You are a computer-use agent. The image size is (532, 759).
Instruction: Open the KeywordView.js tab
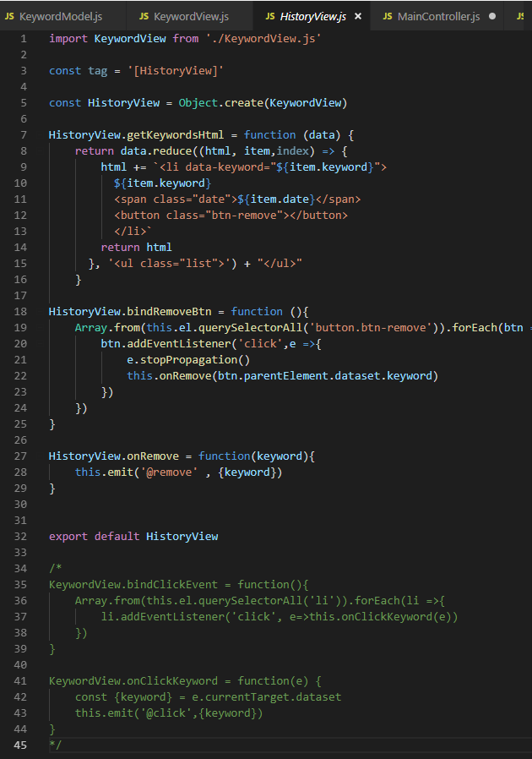188,16
